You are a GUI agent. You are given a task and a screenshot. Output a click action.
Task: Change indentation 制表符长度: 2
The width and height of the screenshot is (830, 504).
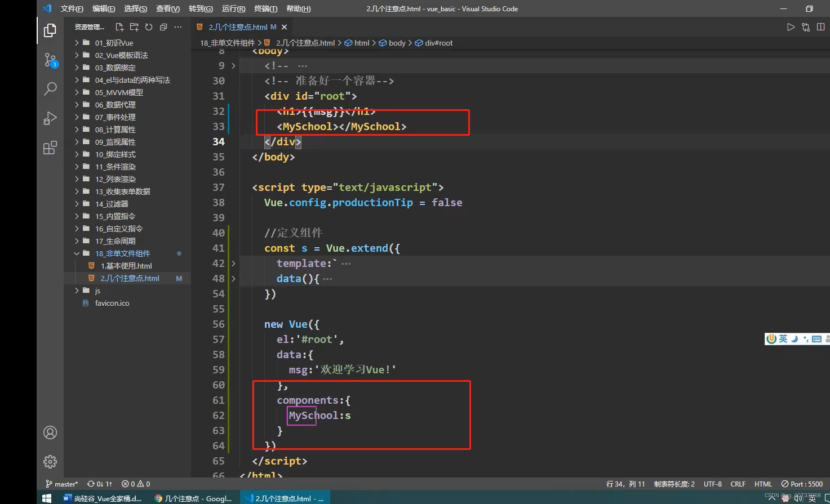(674, 484)
